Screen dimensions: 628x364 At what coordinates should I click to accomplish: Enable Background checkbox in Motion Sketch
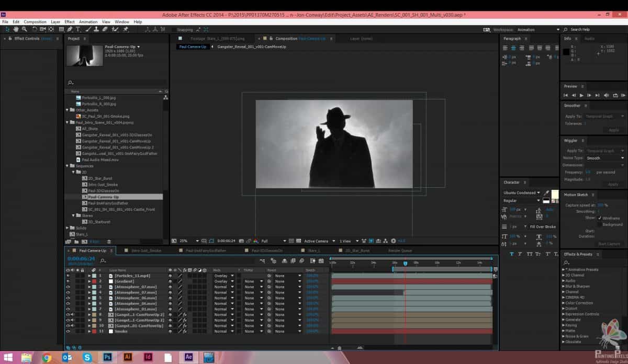coord(599,224)
